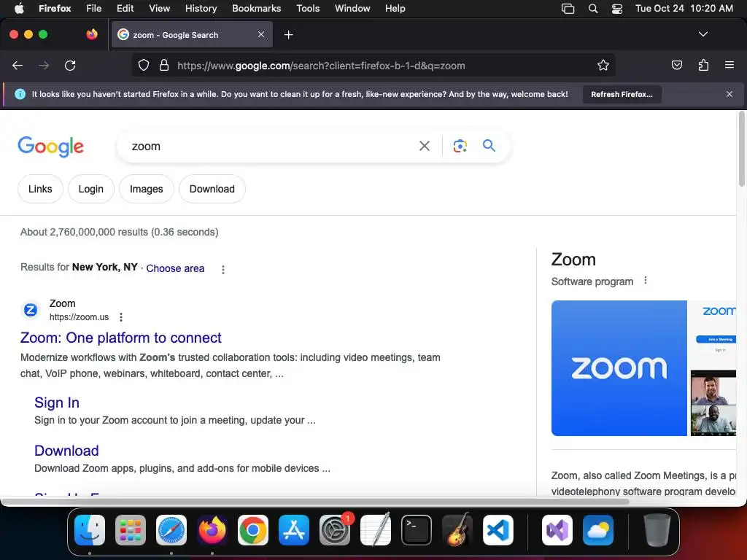Open System Settings with badge
The image size is (747, 560).
pyautogui.click(x=335, y=530)
